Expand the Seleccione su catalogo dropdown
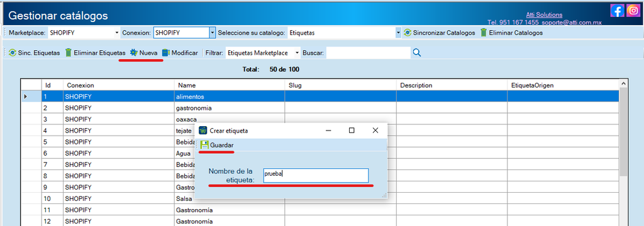Screen dimensions: 644x226 tap(398, 33)
